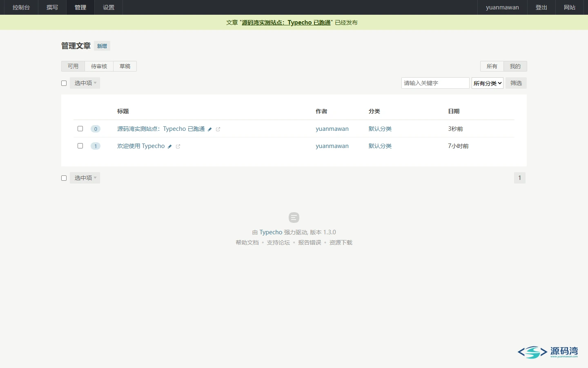Open the top 选中项 actions dropdown
The height and width of the screenshot is (368, 588).
(x=85, y=83)
